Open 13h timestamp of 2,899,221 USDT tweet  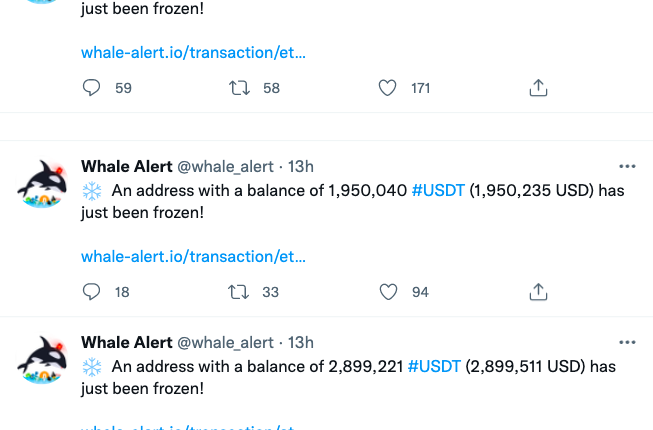tap(301, 342)
